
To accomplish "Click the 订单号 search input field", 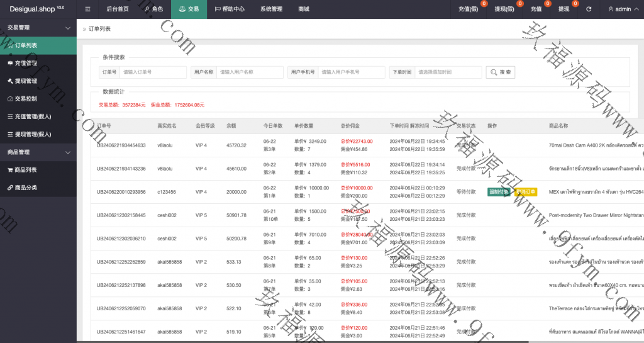I will click(153, 72).
